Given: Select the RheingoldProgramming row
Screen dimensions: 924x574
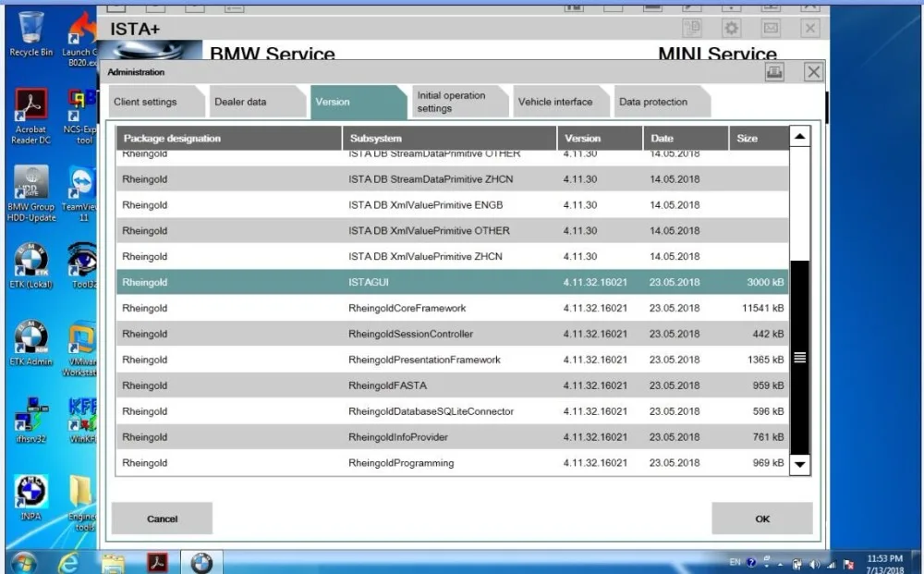Looking at the screenshot, I should tap(453, 463).
